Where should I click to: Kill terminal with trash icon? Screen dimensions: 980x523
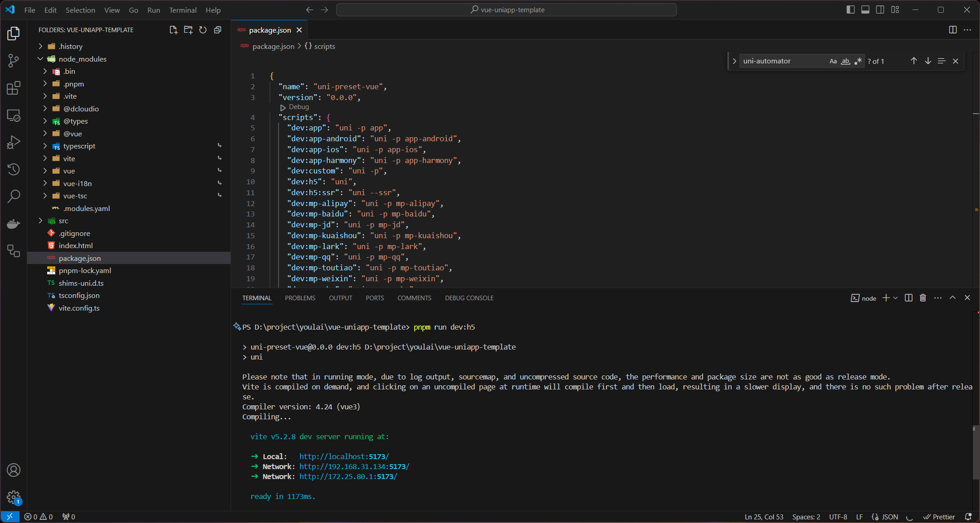(x=923, y=298)
